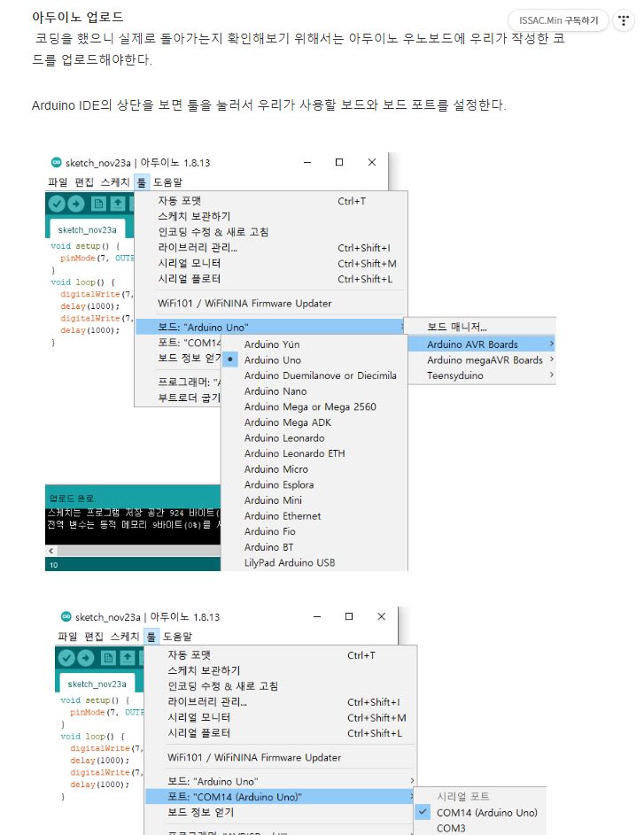Choose Arduino Nano from the board list

point(275,391)
